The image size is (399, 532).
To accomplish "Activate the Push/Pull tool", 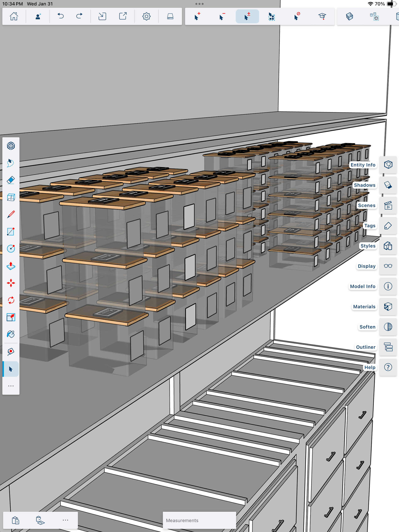I will [11, 266].
